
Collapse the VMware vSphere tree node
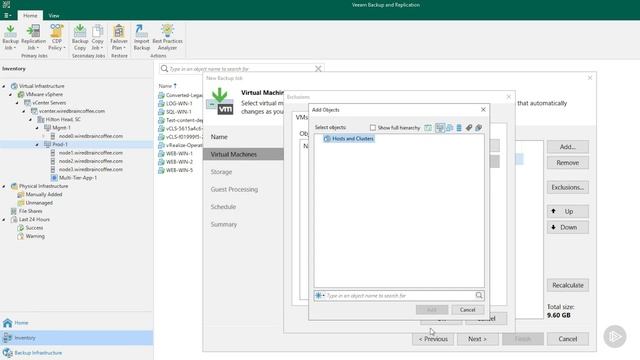pos(11,94)
